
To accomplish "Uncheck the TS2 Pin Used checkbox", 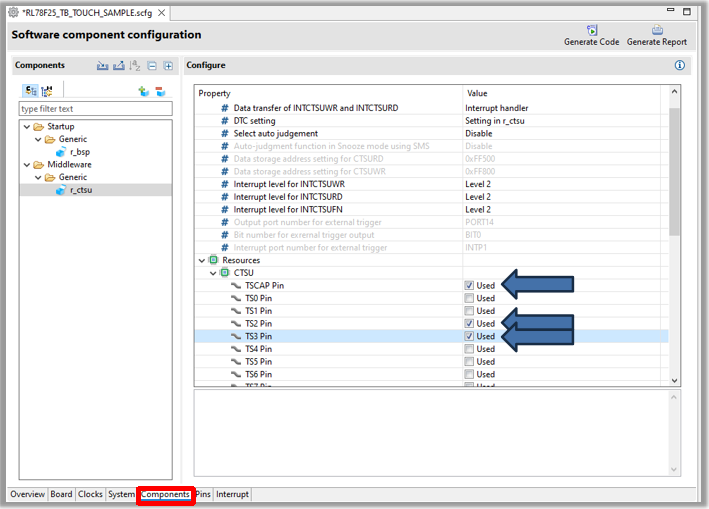I will (469, 323).
